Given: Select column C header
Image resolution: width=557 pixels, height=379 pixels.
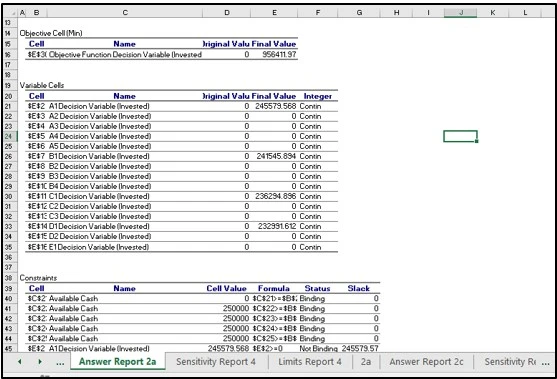Looking at the screenshot, I should pos(125,13).
